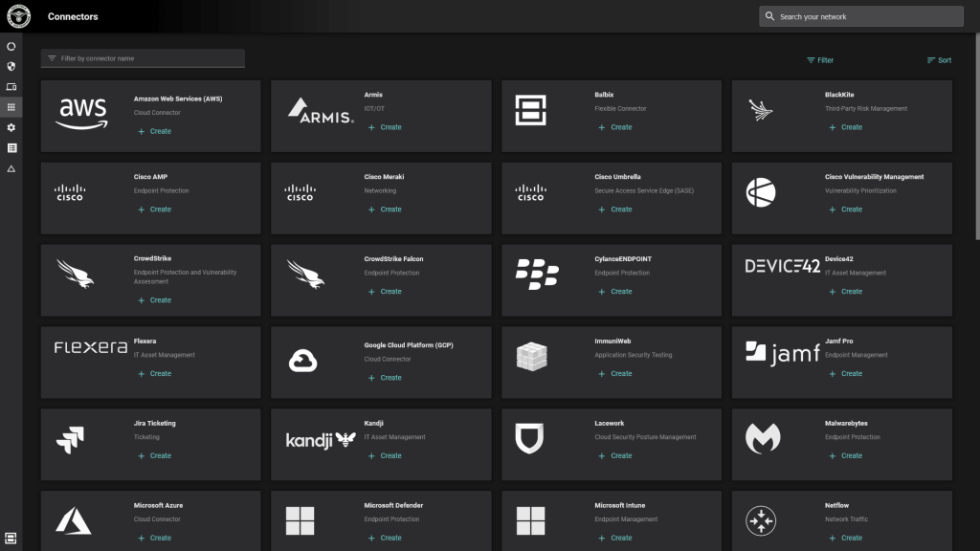Create a Microsoft Intune connector
The width and height of the screenshot is (980, 551).
(x=615, y=538)
